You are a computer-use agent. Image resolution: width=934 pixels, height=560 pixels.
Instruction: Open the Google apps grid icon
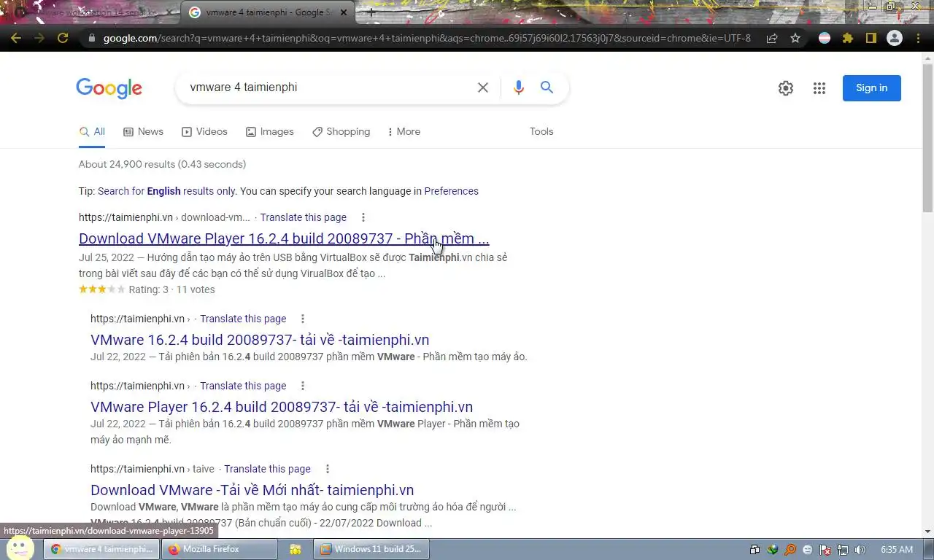coord(819,88)
